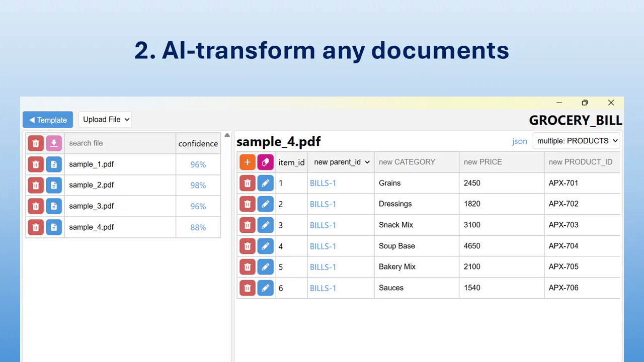
Task: Delete sample_2.pdf with its trash icon
Action: [x=36, y=185]
